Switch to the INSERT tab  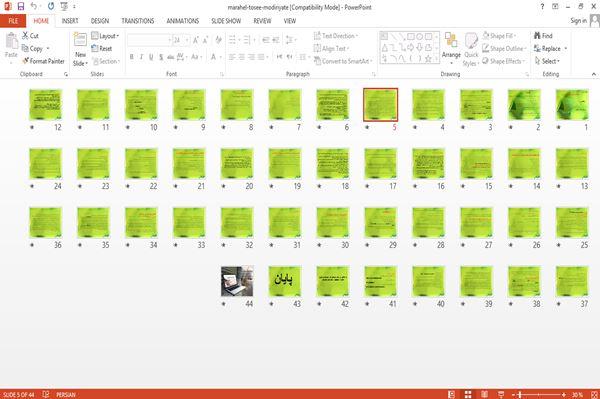pos(70,21)
